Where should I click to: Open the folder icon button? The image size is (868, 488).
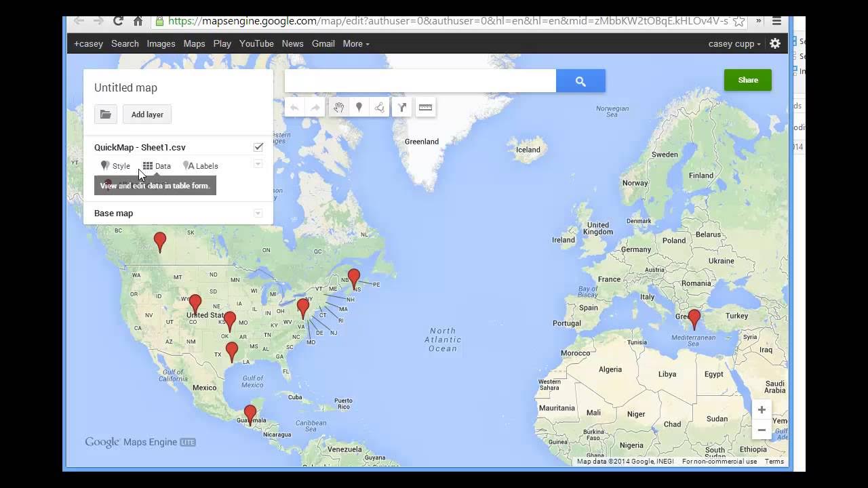[x=106, y=115]
